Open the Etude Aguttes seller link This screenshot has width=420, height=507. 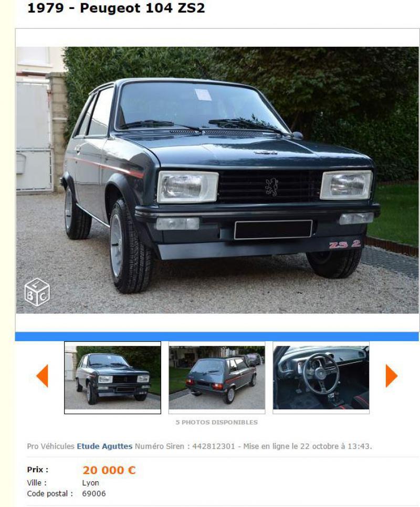click(104, 446)
